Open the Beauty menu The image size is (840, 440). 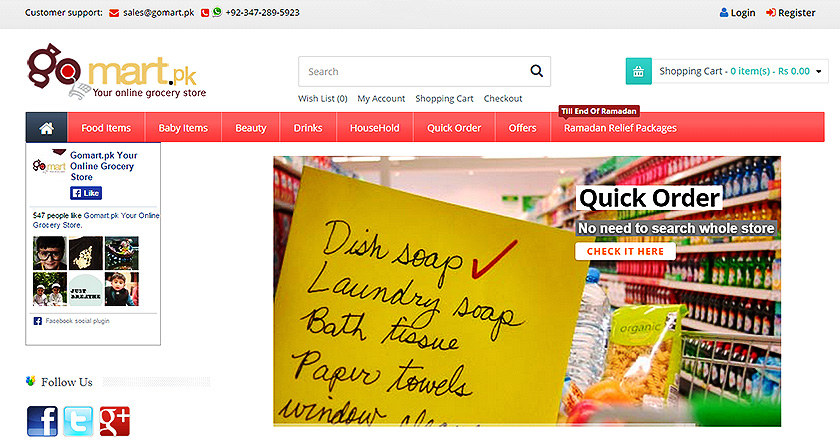pos(251,128)
